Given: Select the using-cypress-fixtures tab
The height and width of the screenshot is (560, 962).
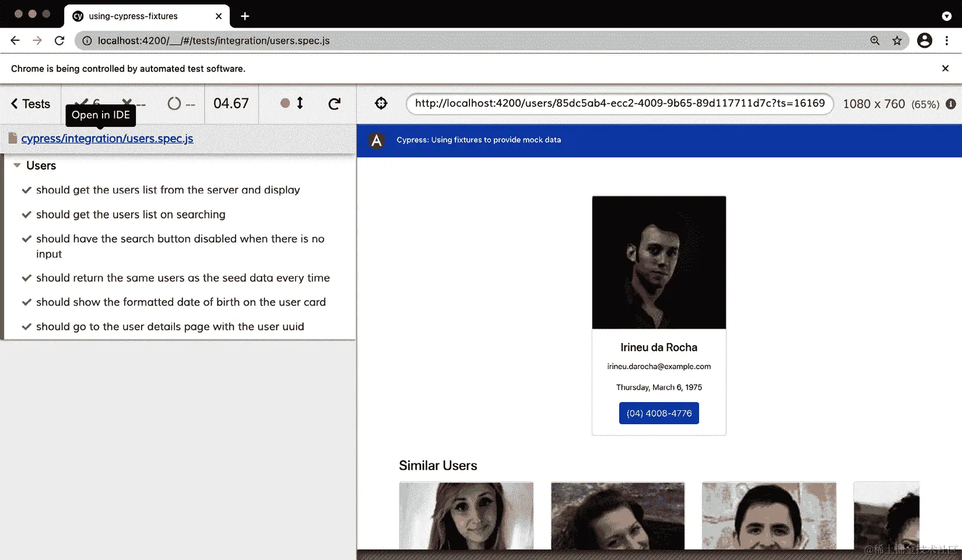Looking at the screenshot, I should click(x=147, y=16).
